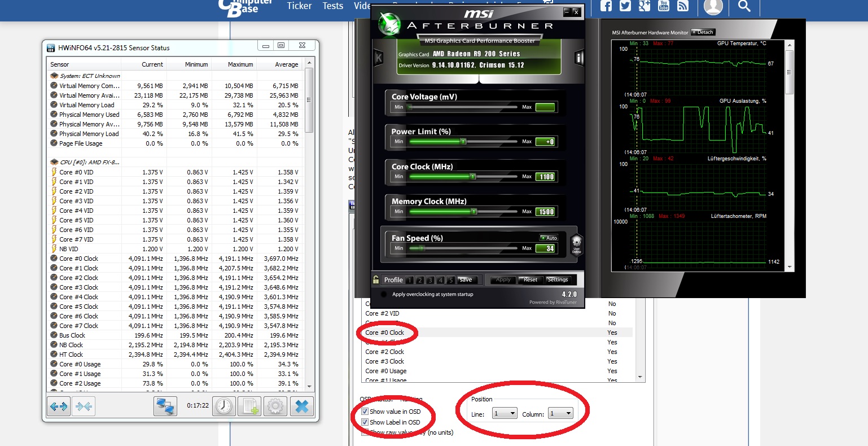Click the HWiNFO clock reset icon
The image size is (868, 446).
pyautogui.click(x=224, y=406)
